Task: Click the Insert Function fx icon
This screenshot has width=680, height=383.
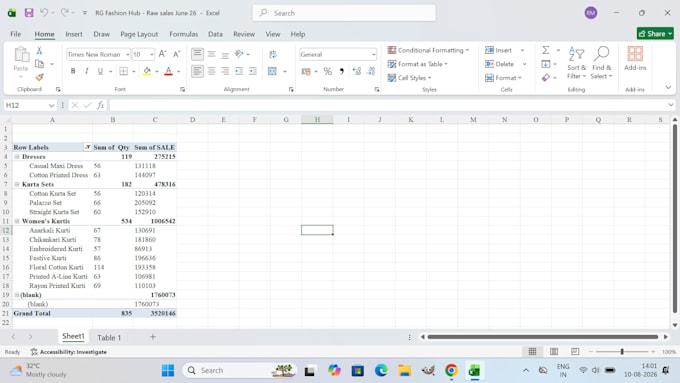Action: pyautogui.click(x=101, y=105)
